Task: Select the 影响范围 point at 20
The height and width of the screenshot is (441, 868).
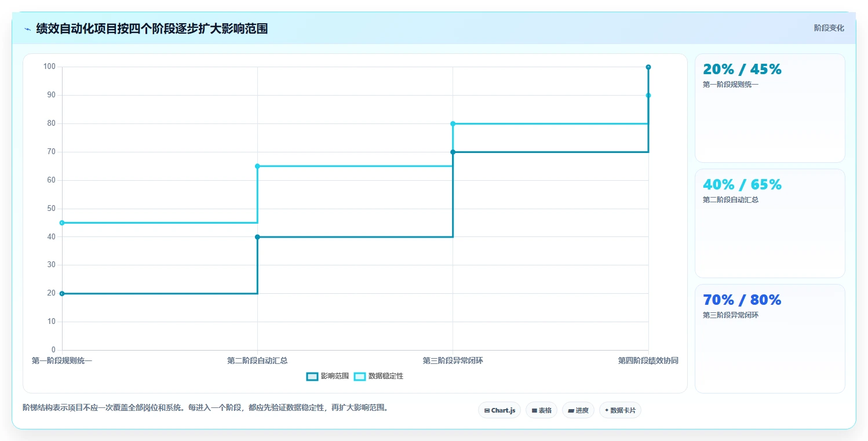Action: point(62,293)
